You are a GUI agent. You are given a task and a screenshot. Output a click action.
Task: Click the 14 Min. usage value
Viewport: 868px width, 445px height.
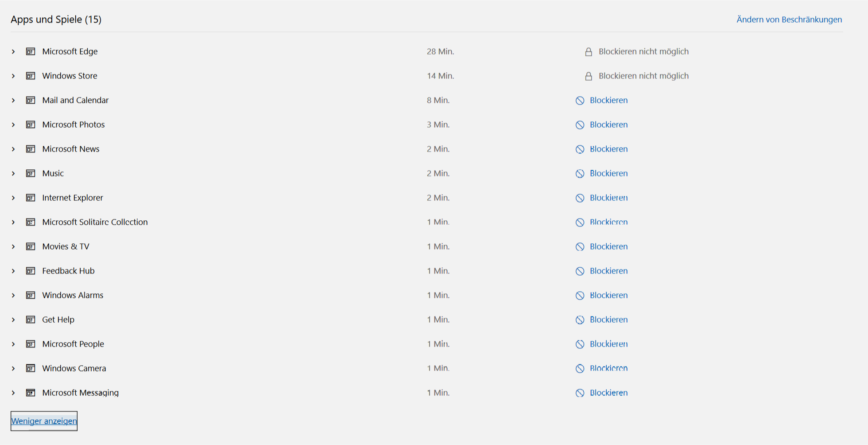[441, 76]
